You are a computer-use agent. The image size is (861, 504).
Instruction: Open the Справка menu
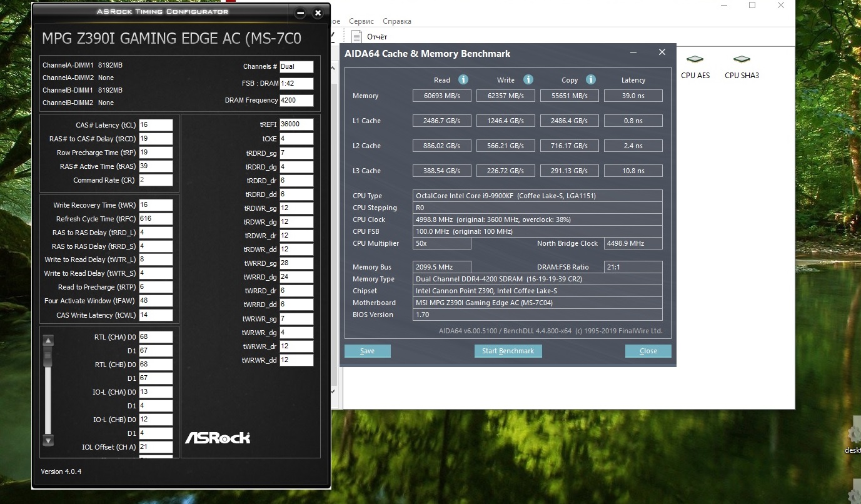(397, 21)
